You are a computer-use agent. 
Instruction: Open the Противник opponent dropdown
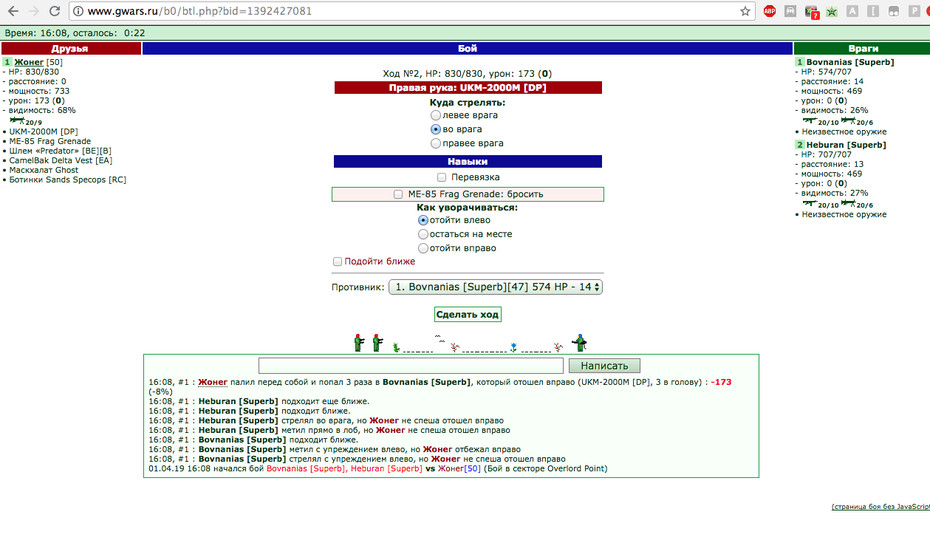pos(495,287)
